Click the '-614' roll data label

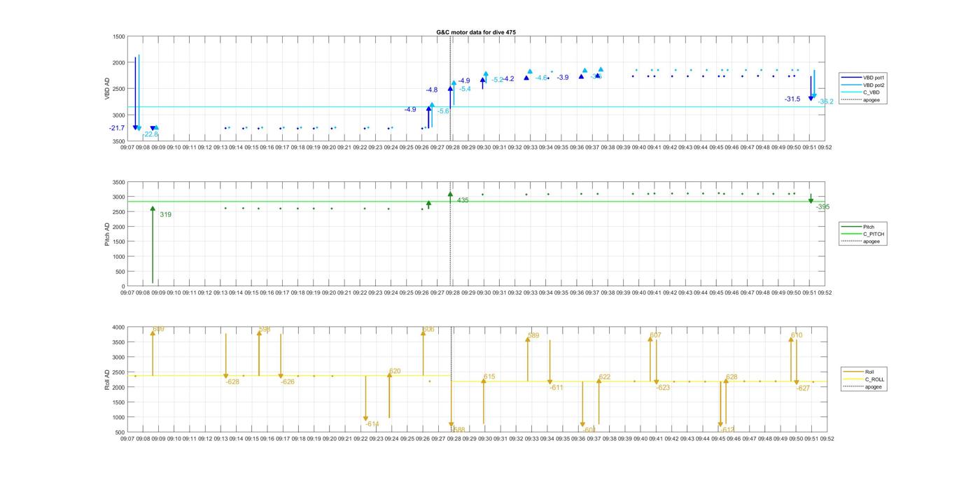pos(372,424)
